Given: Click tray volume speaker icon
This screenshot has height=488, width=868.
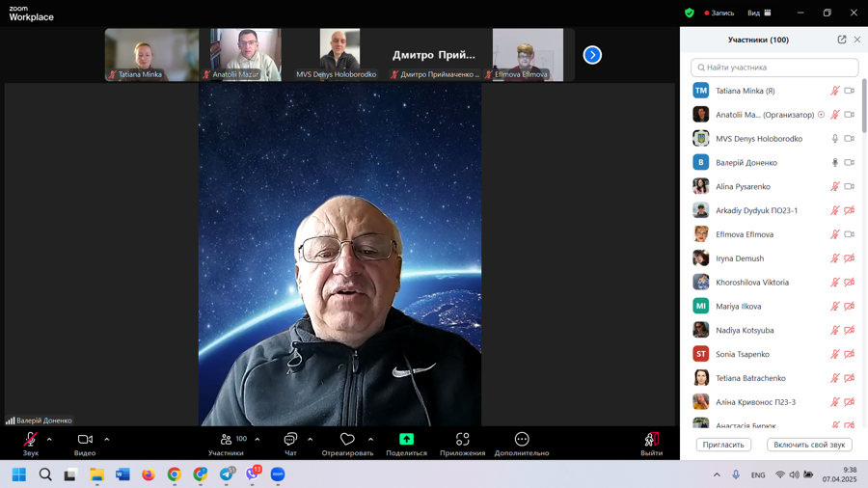Looking at the screenshot, I should point(795,474).
